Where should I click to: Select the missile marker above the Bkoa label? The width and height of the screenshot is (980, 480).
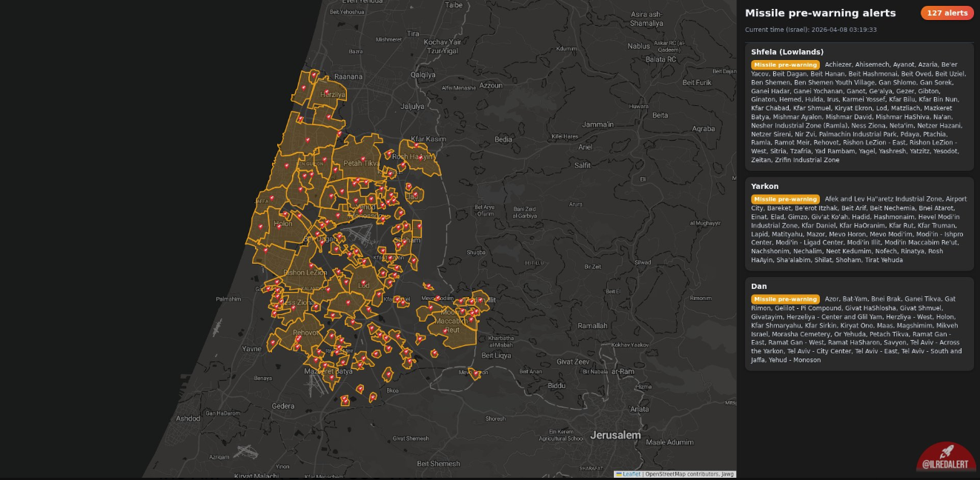coord(388,374)
